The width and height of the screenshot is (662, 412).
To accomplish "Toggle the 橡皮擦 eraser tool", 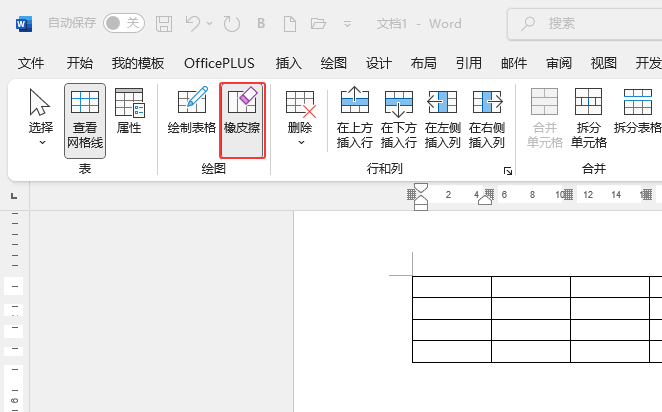I will (x=242, y=120).
